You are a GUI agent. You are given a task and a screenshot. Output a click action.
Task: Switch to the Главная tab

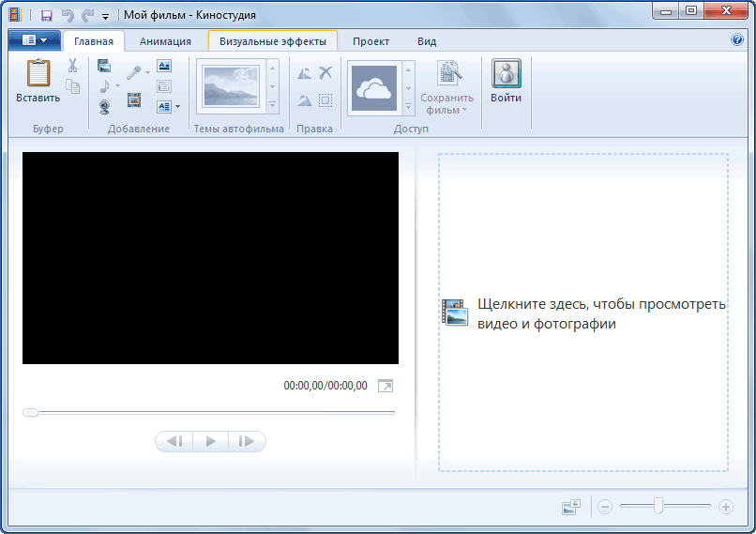[x=94, y=41]
